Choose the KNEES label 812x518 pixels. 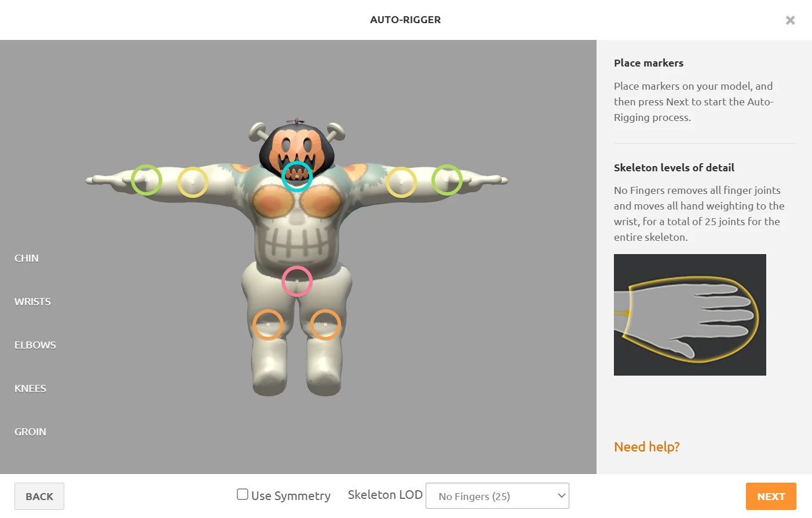click(x=30, y=388)
